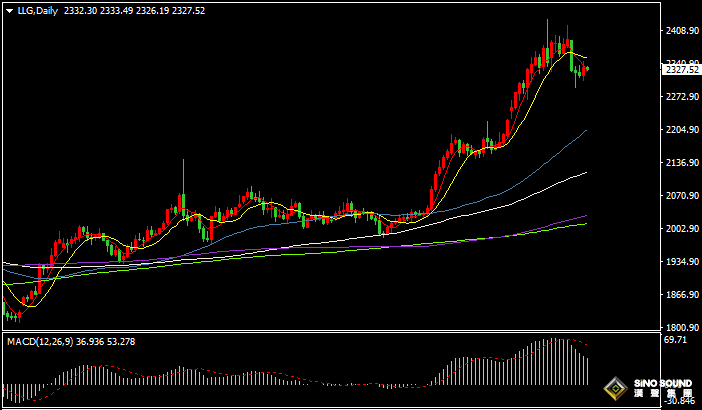Click the -30.846 MACD scale value
Screen dimensions: 702x410
[679, 402]
